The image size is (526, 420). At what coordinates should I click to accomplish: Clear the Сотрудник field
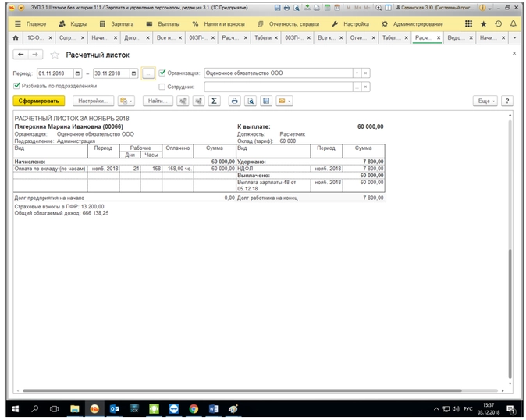pyautogui.click(x=366, y=87)
